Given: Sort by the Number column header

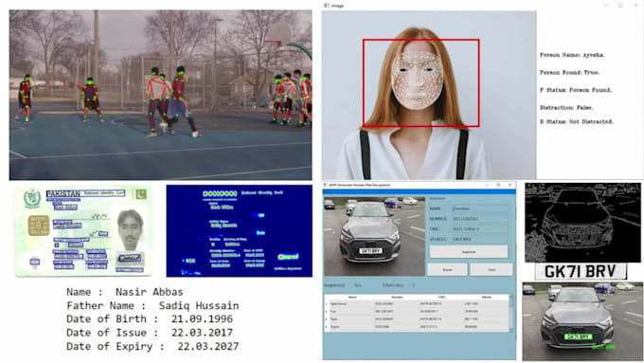Looking at the screenshot, I should [x=397, y=297].
